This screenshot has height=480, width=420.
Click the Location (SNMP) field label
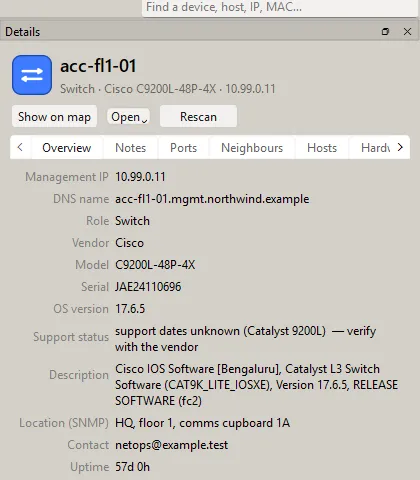click(64, 423)
